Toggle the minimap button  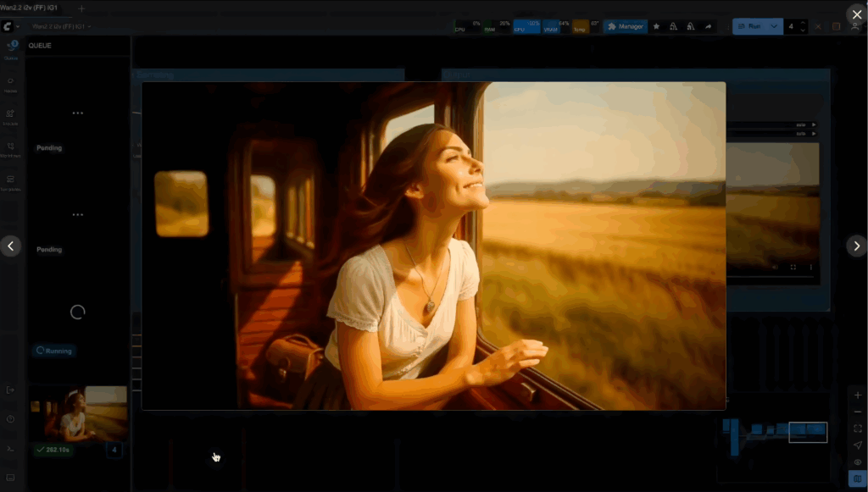pos(858,479)
